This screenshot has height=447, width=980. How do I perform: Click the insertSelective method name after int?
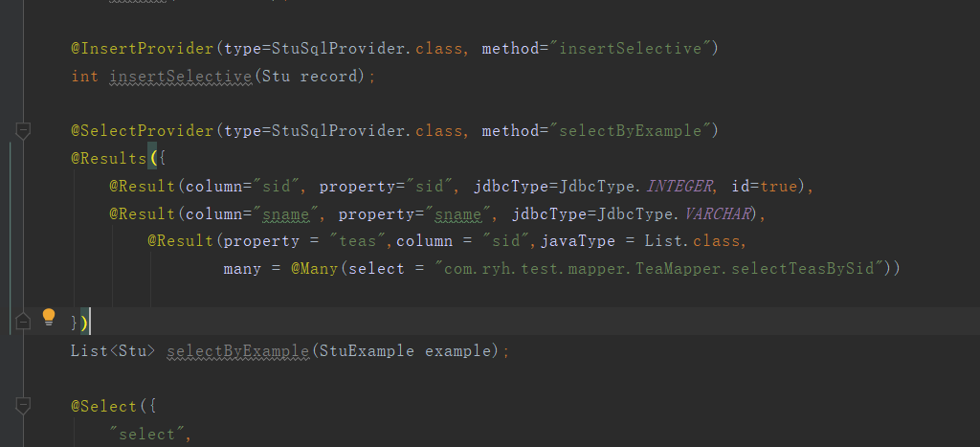point(181,77)
